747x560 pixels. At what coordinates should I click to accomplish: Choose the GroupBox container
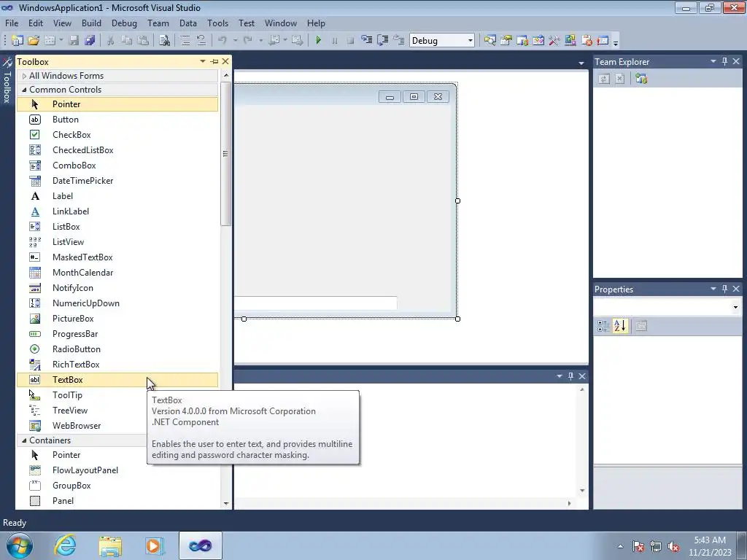117,485
